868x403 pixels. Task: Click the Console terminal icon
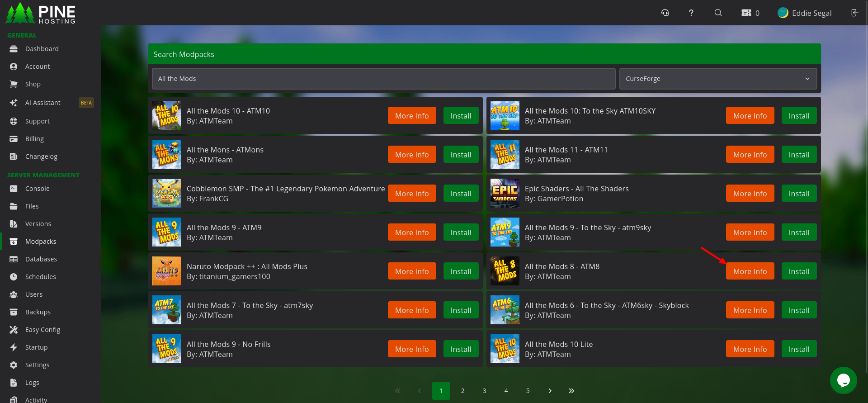pos(14,189)
